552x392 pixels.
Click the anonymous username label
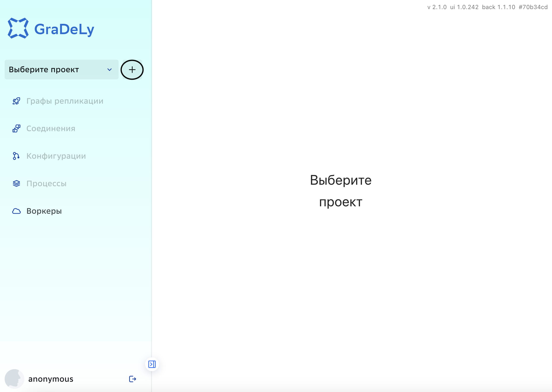pyautogui.click(x=51, y=379)
